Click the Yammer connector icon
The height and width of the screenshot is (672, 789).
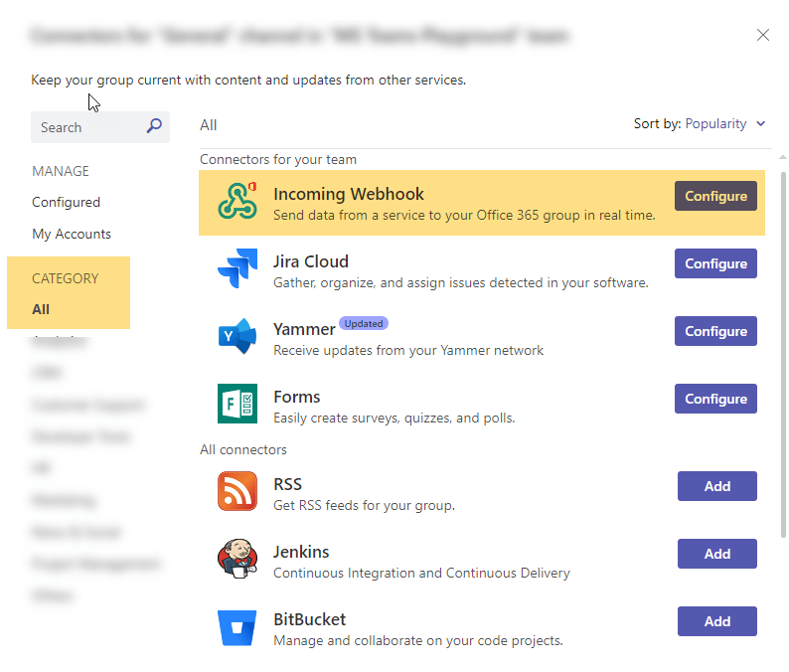point(237,336)
